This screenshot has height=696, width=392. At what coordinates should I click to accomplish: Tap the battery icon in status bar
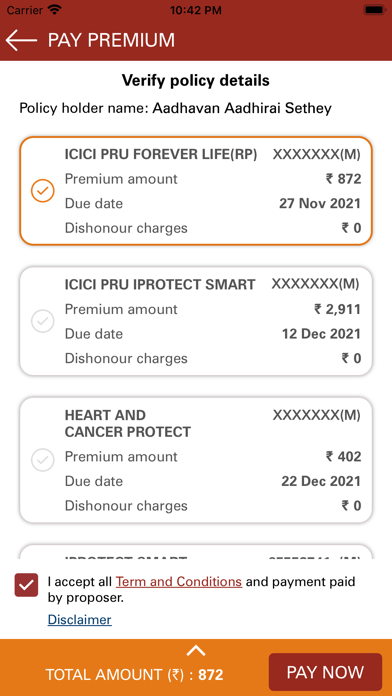click(375, 10)
